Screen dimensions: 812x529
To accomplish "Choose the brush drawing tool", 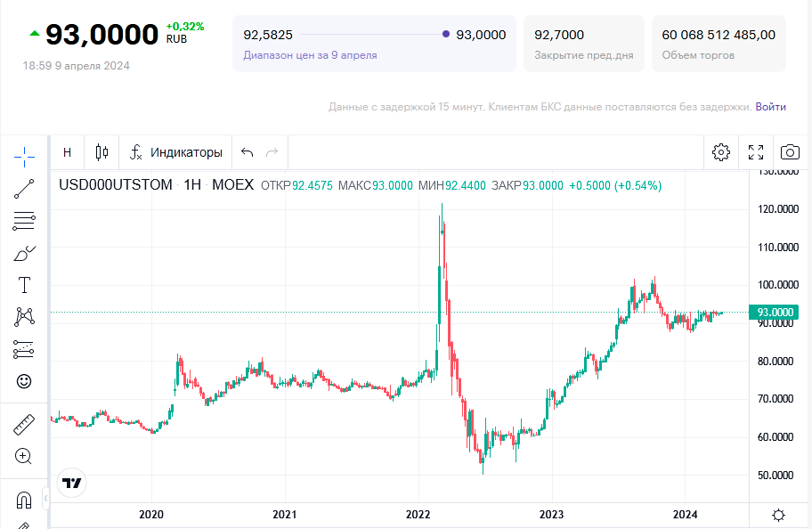I will [x=24, y=253].
